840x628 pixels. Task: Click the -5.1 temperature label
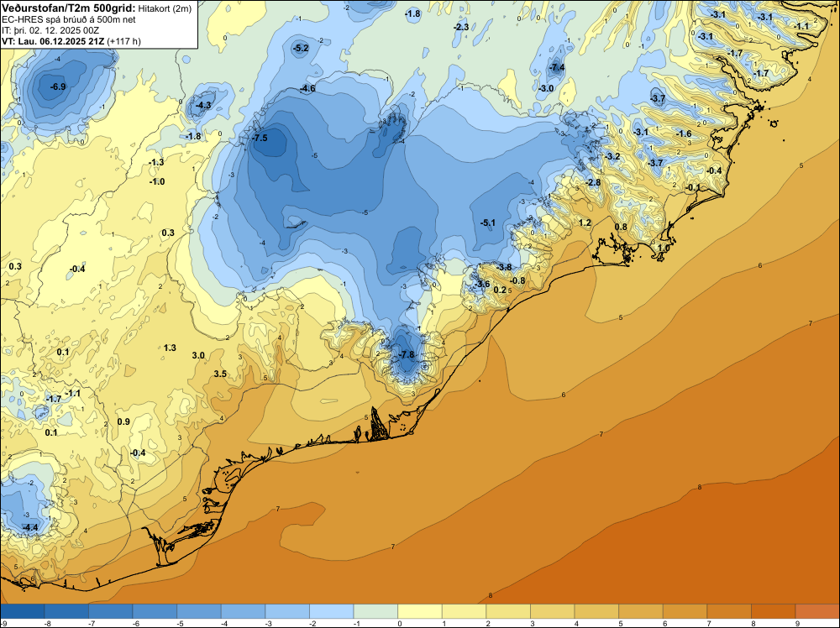pyautogui.click(x=488, y=222)
